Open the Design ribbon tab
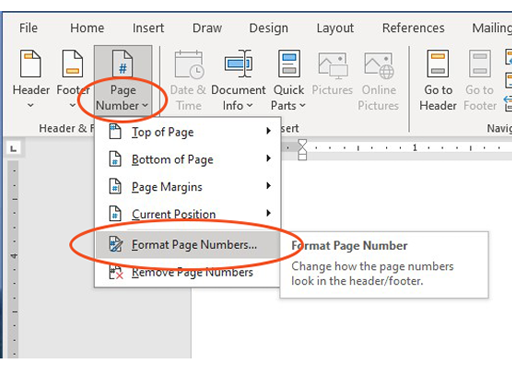The image size is (513, 374). [x=269, y=28]
